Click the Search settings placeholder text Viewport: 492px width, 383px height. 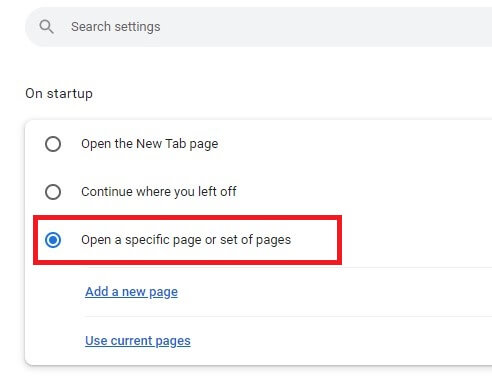click(x=116, y=27)
